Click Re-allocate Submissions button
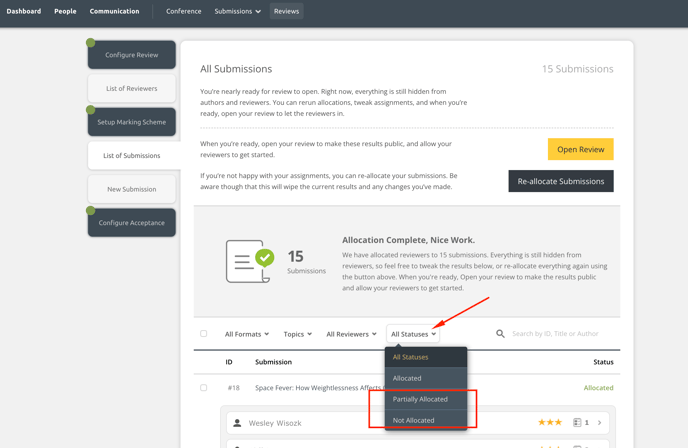The height and width of the screenshot is (448, 688). (560, 181)
